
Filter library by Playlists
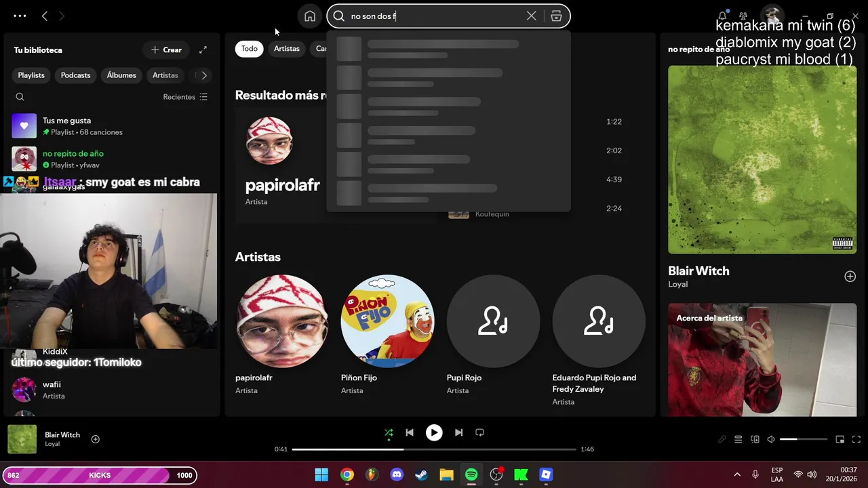31,75
